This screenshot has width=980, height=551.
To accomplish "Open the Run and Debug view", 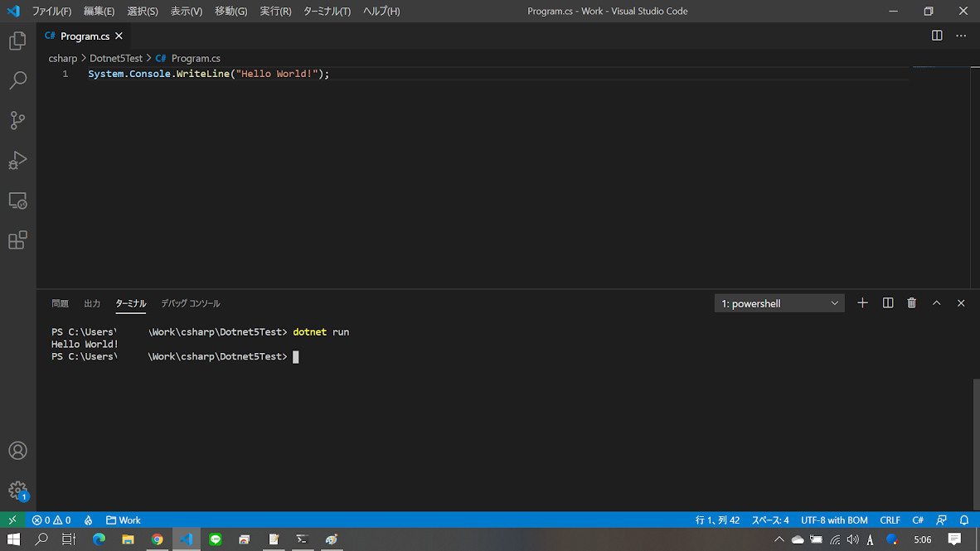I will coord(17,160).
